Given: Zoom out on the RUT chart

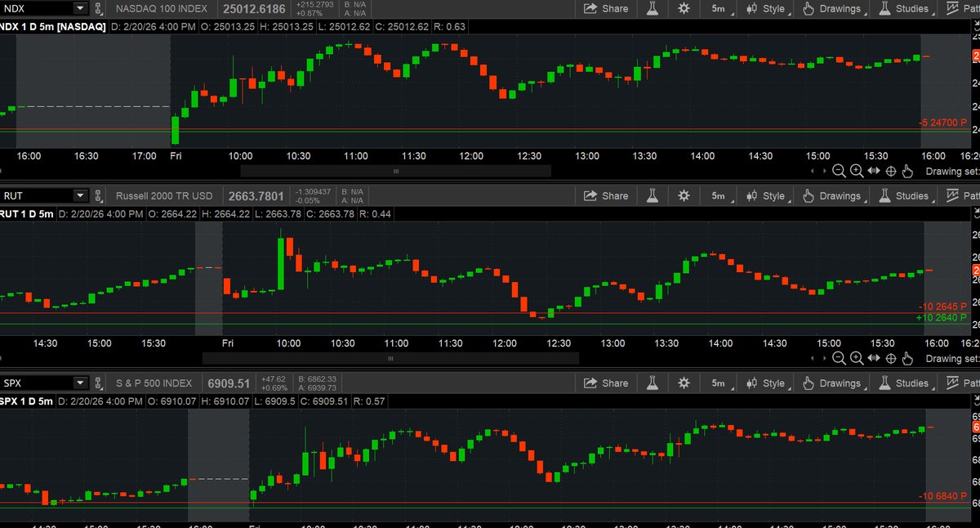Looking at the screenshot, I should (840, 358).
